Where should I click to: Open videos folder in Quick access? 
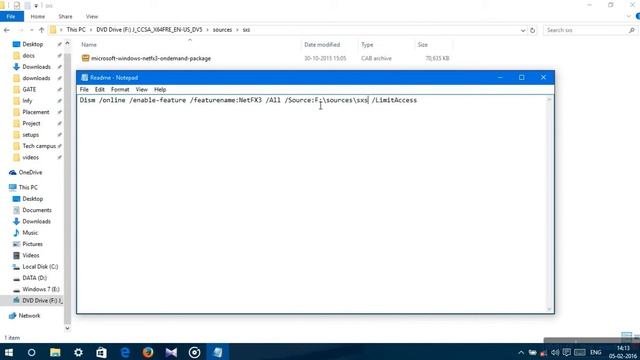31,157
